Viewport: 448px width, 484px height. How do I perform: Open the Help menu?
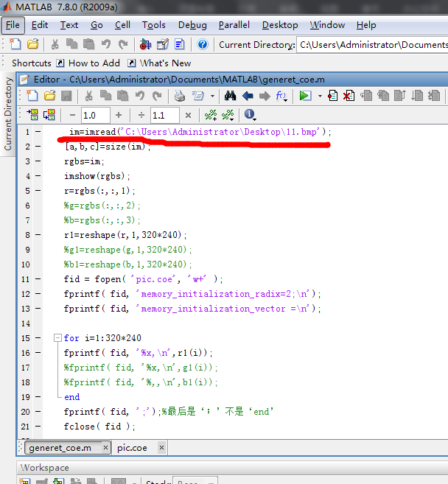pyautogui.click(x=366, y=25)
